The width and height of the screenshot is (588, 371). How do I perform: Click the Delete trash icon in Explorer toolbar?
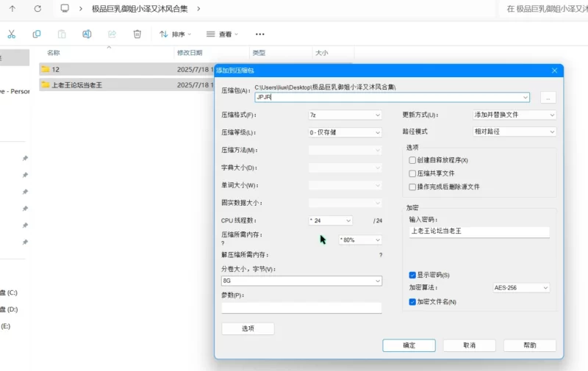(137, 34)
